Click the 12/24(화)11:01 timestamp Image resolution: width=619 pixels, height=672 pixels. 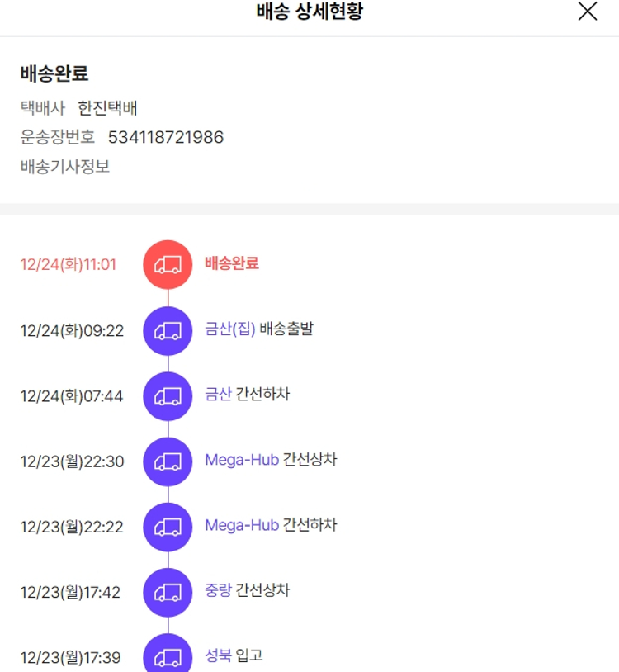[x=69, y=265]
